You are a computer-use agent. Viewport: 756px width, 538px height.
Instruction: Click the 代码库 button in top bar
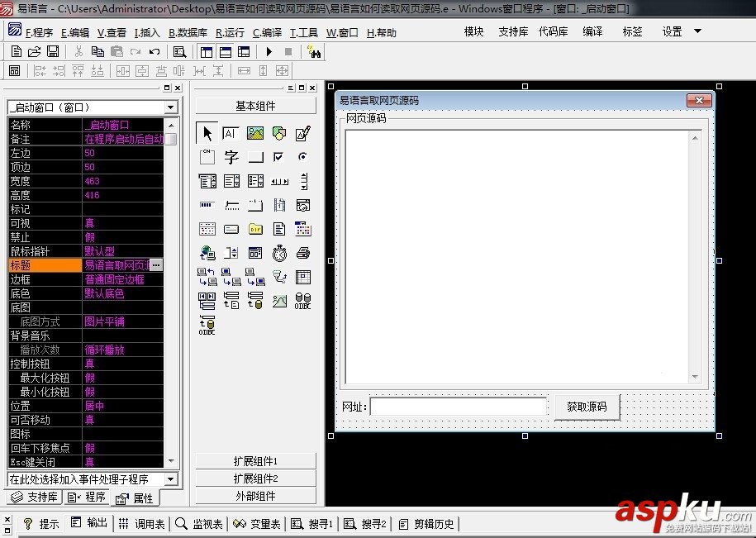(x=553, y=31)
